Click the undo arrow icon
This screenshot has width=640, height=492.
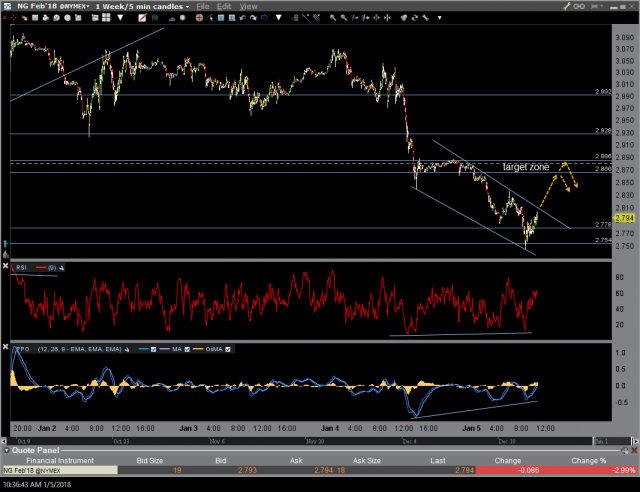tap(242, 18)
